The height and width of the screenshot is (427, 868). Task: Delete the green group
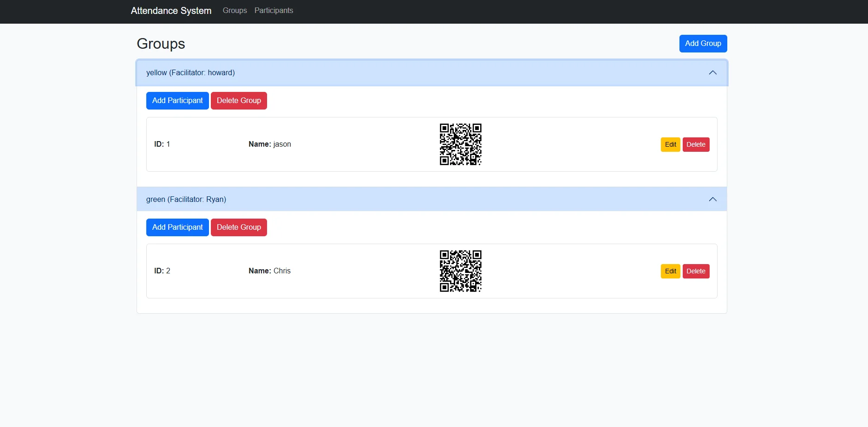point(239,227)
